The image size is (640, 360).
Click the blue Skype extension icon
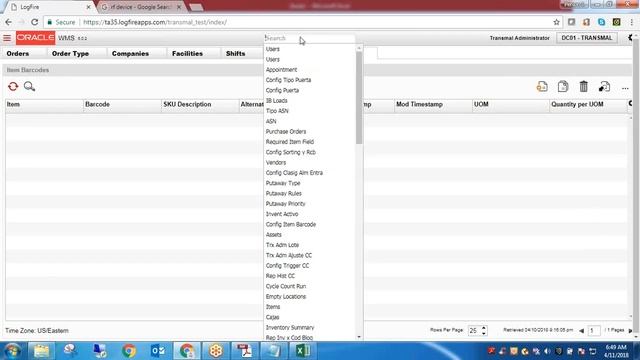pyautogui.click(x=602, y=22)
